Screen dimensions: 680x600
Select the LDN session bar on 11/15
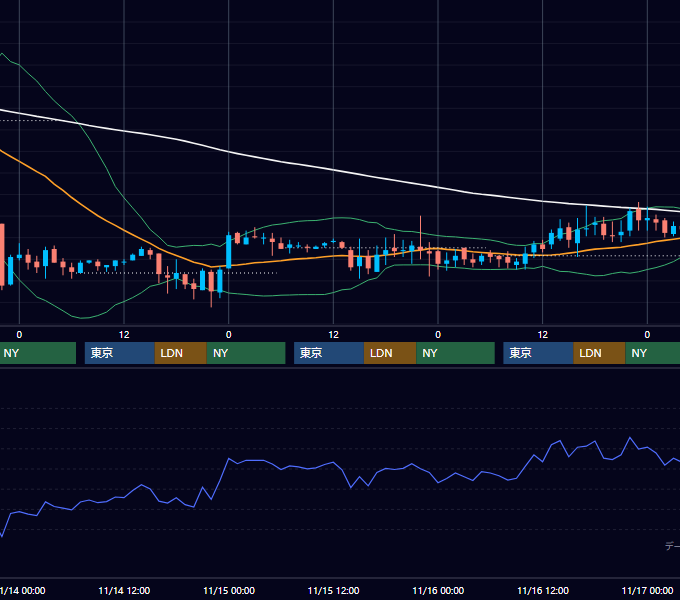point(390,353)
